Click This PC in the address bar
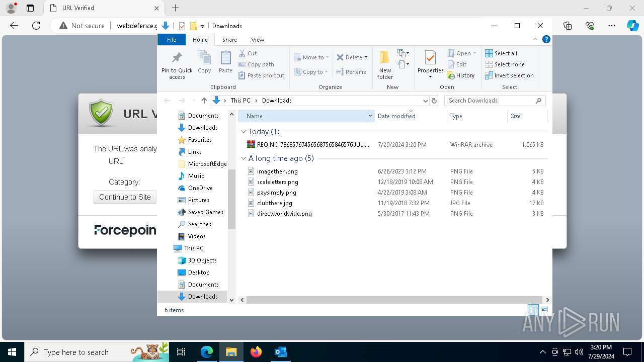Screen dimensions: 644x362 point(240,101)
